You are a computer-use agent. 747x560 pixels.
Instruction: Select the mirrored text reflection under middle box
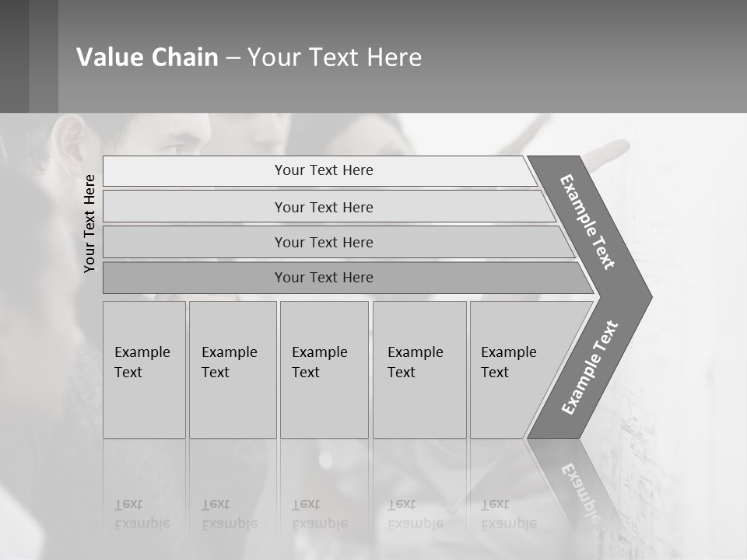[x=320, y=515]
